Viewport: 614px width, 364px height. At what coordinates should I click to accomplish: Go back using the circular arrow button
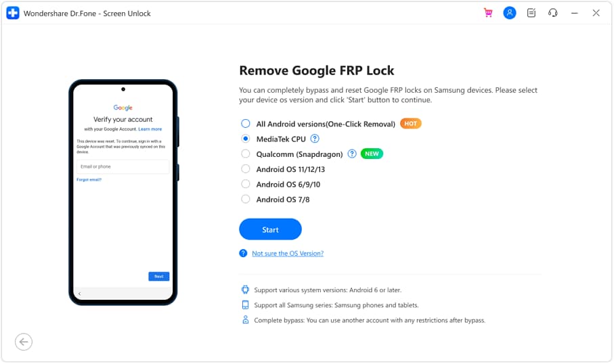pos(24,342)
